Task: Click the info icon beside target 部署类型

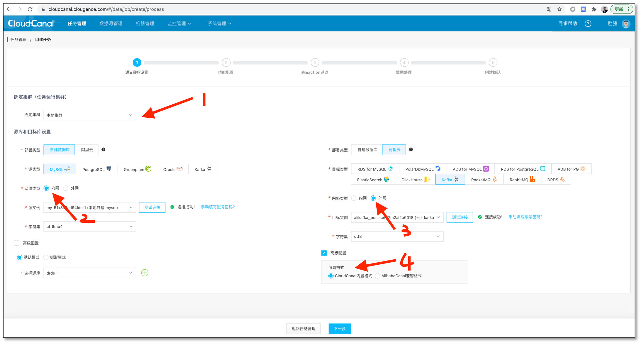Action: tap(411, 150)
